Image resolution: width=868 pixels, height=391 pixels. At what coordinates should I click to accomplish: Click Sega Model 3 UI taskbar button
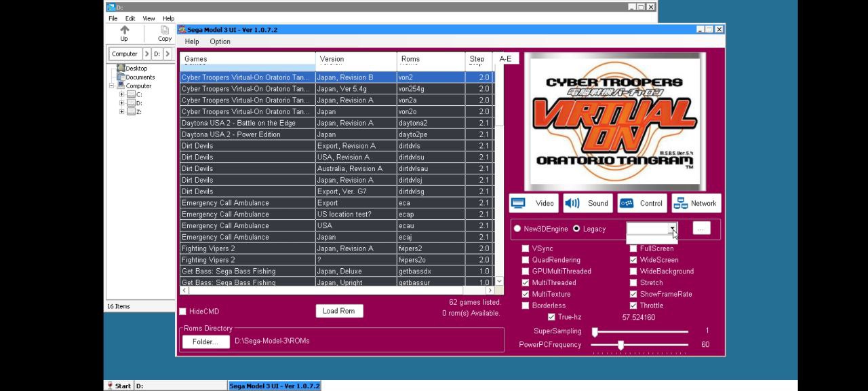[x=274, y=386]
